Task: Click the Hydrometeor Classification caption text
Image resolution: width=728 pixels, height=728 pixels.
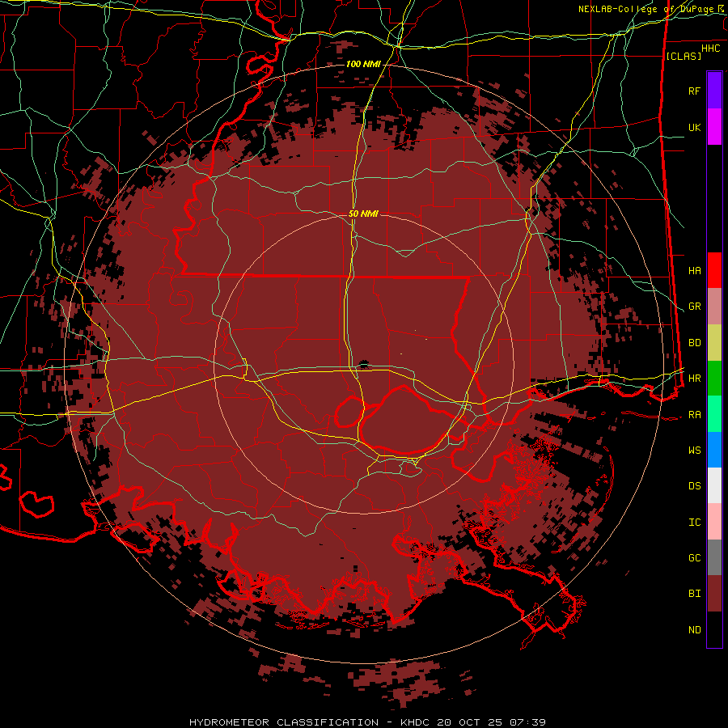Action: coord(284,722)
